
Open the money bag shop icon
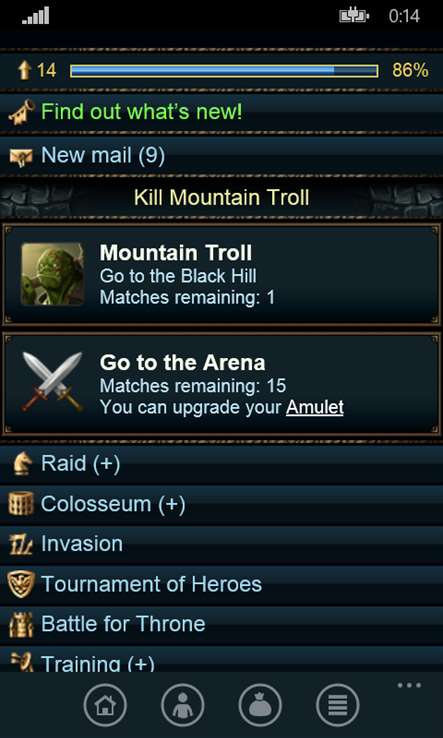[x=260, y=705]
